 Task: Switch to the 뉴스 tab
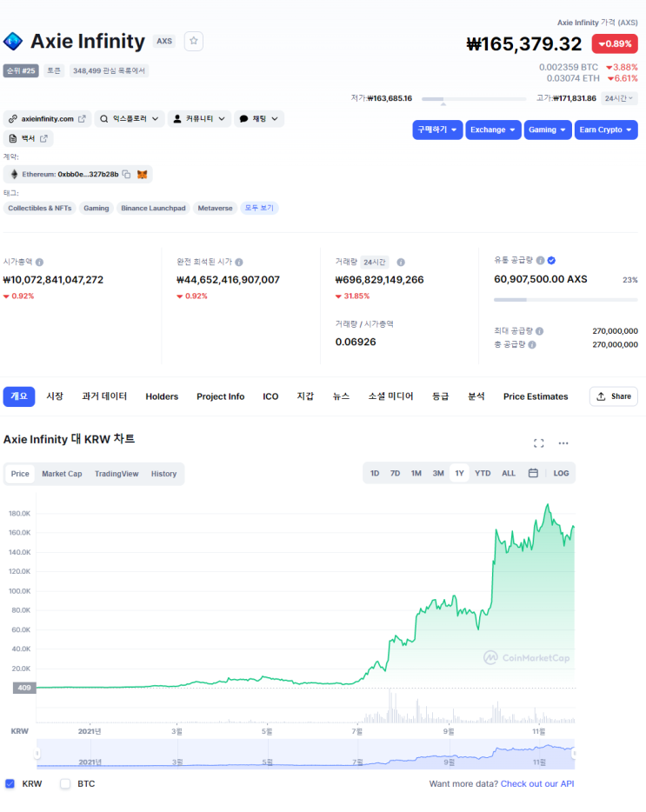[341, 396]
